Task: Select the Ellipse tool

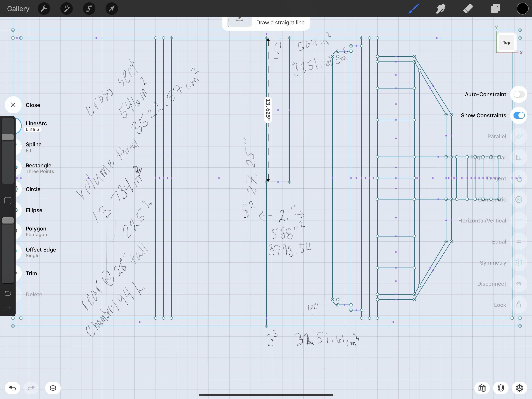Action: [x=34, y=210]
